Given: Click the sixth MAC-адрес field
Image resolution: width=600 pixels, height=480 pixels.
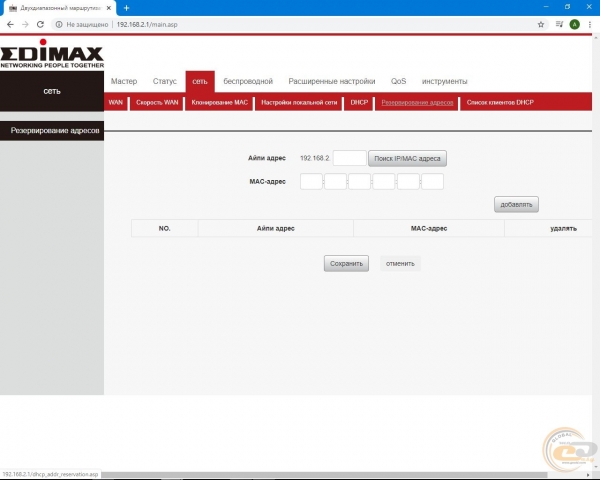Looking at the screenshot, I should tap(432, 181).
